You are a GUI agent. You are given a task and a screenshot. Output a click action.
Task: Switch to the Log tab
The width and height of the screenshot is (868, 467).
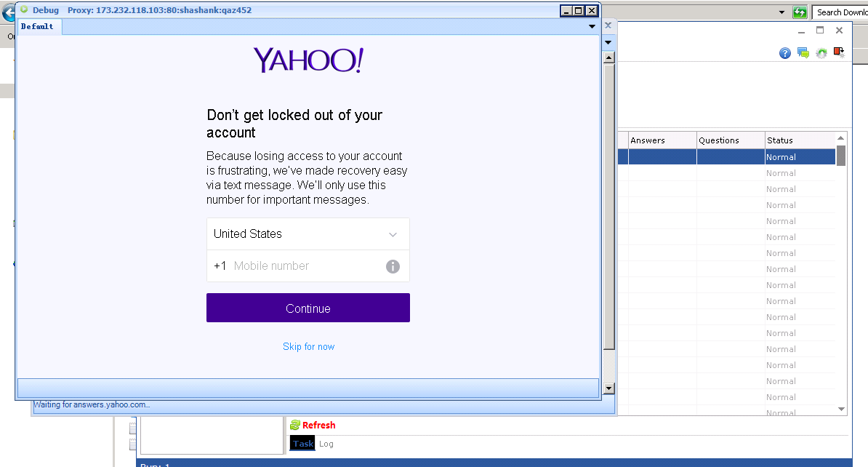326,444
